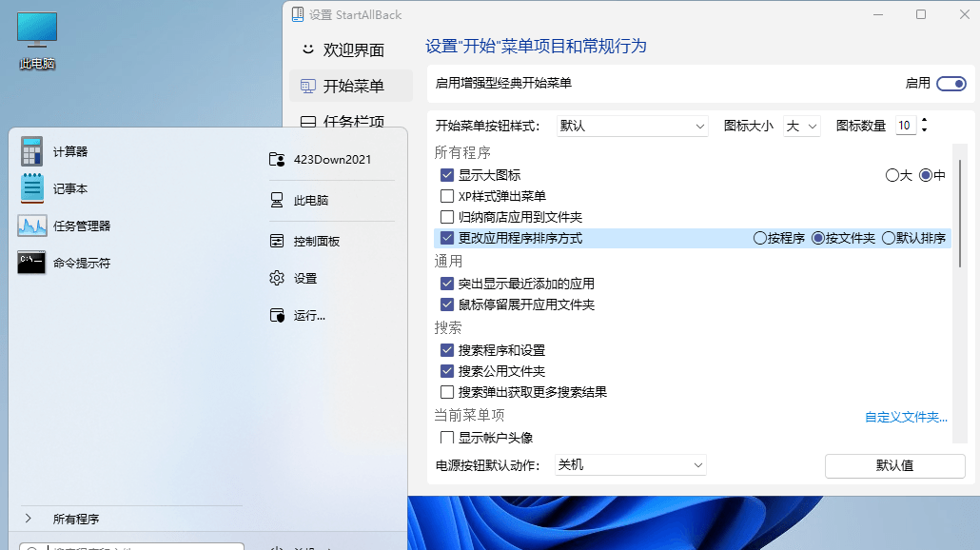Click the settings list vertical scrollbar

959,214
